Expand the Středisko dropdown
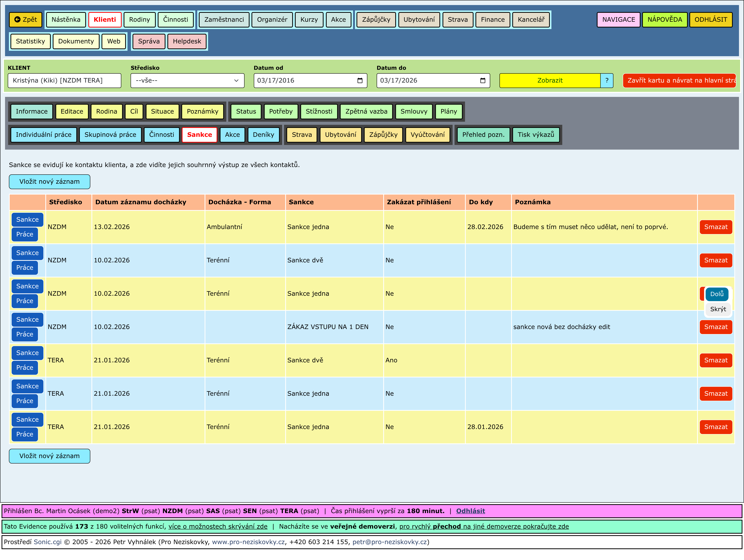This screenshot has height=560, width=744. tap(187, 80)
